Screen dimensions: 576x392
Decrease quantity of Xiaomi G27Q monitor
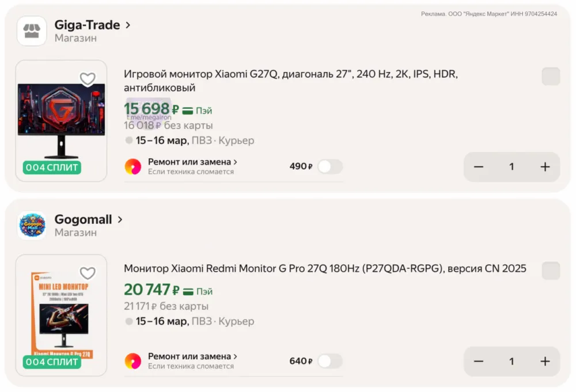[479, 167]
